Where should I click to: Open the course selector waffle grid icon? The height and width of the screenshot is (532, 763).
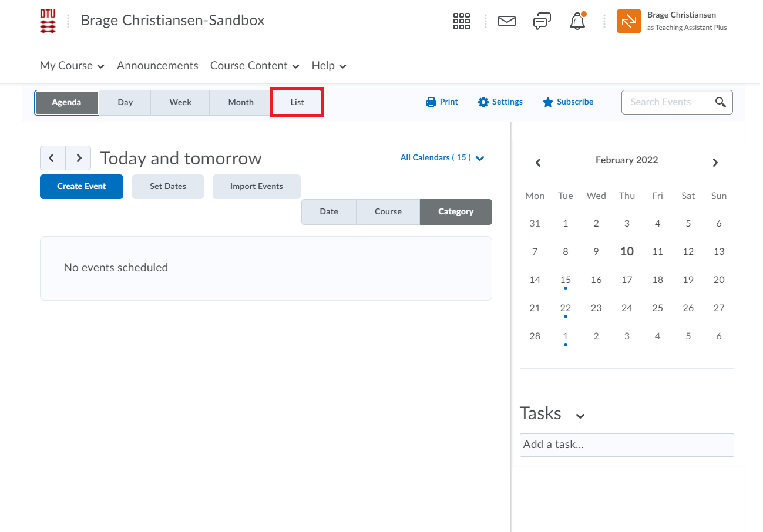(462, 21)
